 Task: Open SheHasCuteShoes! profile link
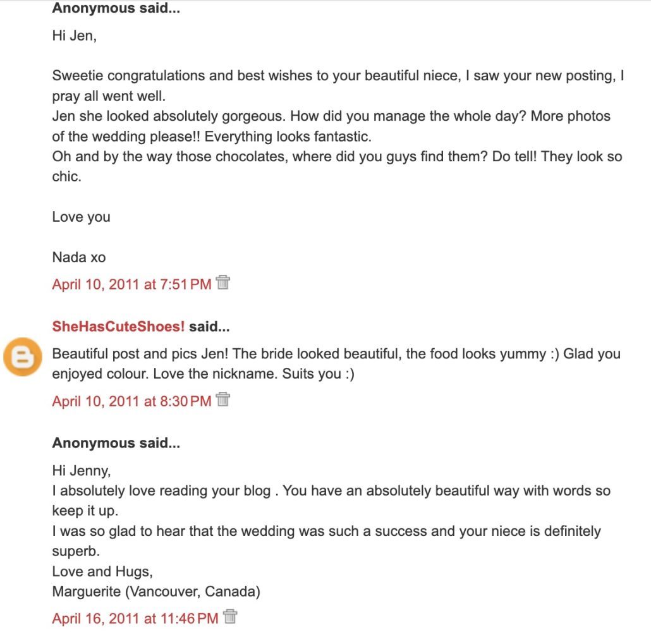click(x=119, y=327)
